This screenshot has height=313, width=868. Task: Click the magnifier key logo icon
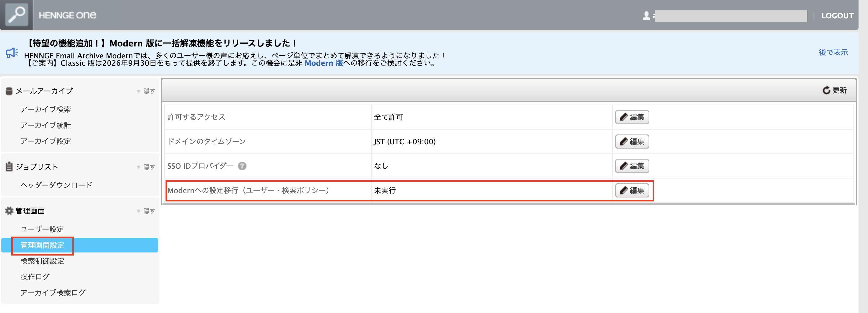pos(16,15)
